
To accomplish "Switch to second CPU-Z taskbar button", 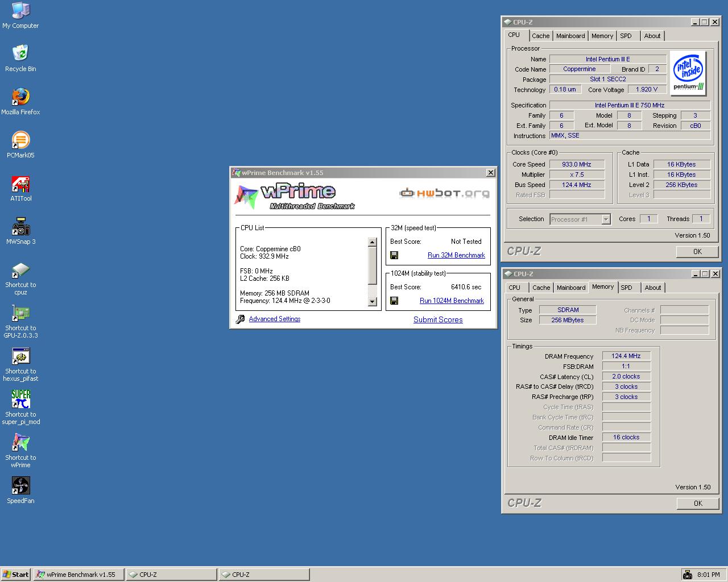I will pyautogui.click(x=264, y=575).
